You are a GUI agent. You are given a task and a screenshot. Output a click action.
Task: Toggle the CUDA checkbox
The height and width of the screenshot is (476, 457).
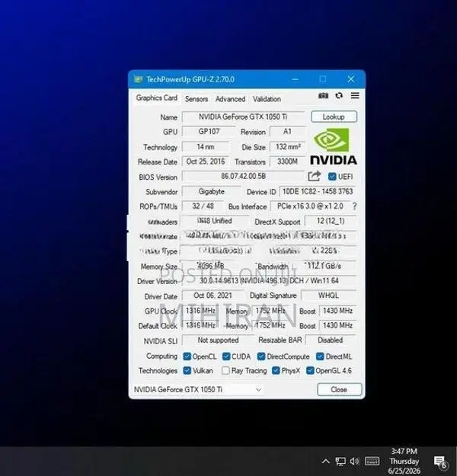pos(226,356)
